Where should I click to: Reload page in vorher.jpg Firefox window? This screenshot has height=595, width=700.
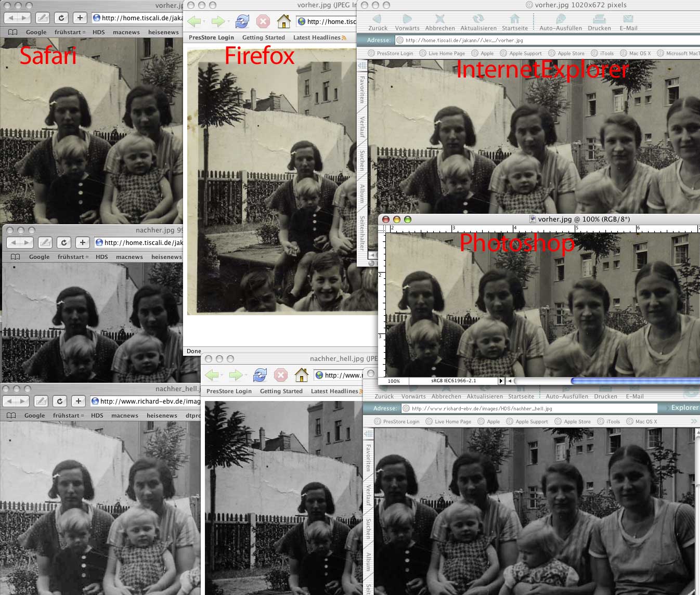tap(242, 21)
